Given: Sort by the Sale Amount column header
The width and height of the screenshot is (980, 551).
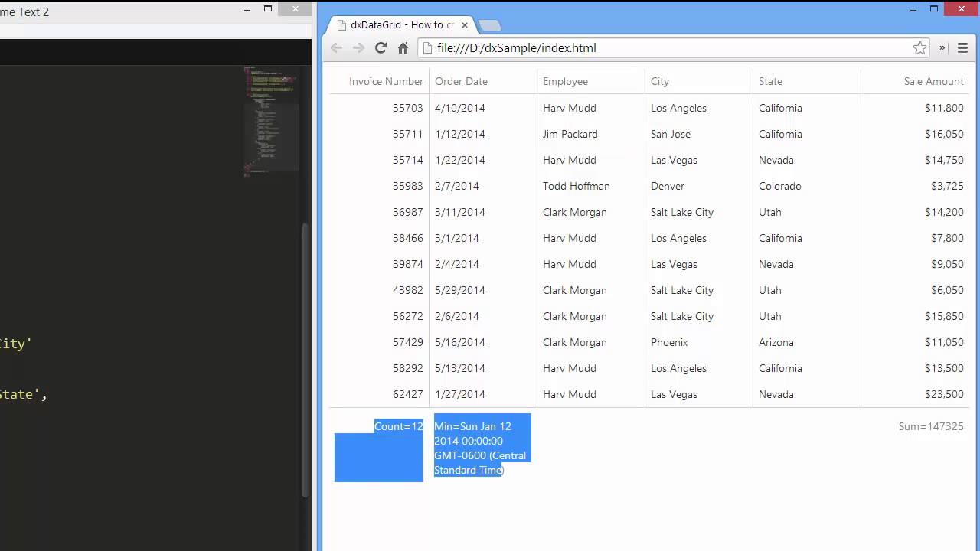Looking at the screenshot, I should 933,81.
